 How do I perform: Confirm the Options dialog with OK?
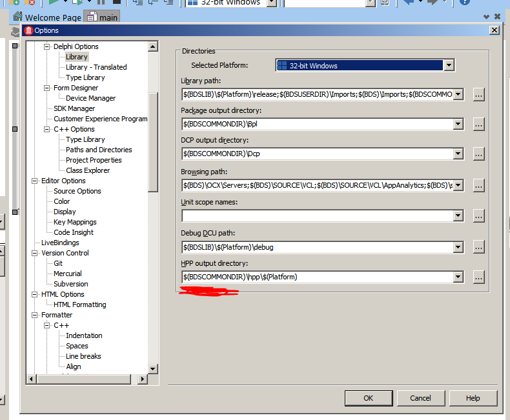point(369,398)
